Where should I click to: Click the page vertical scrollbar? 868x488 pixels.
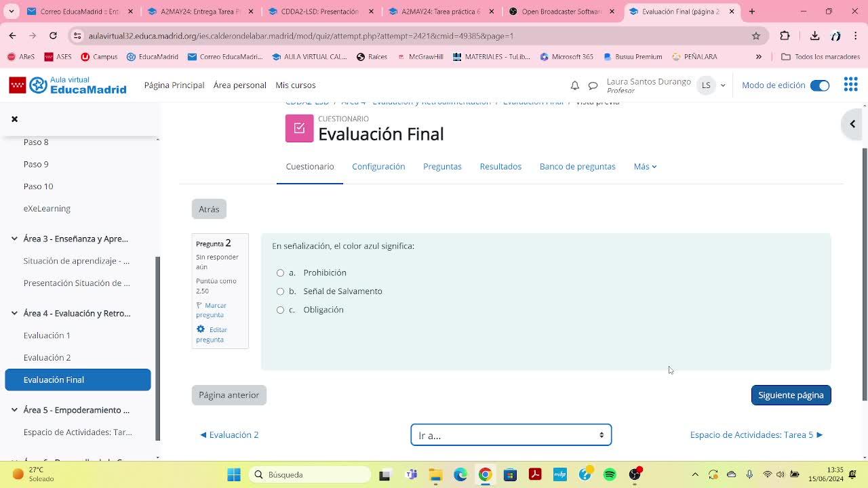click(864, 274)
